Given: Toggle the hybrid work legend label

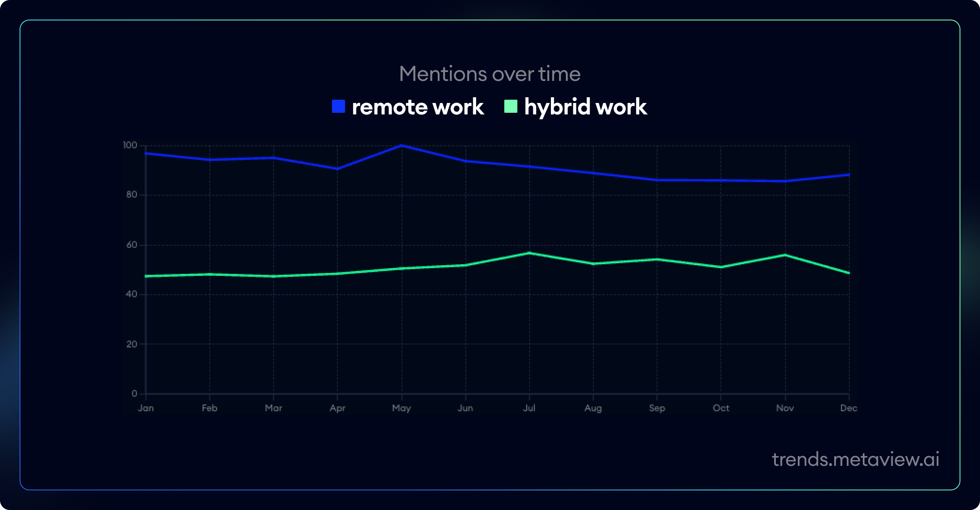Looking at the screenshot, I should point(585,107).
